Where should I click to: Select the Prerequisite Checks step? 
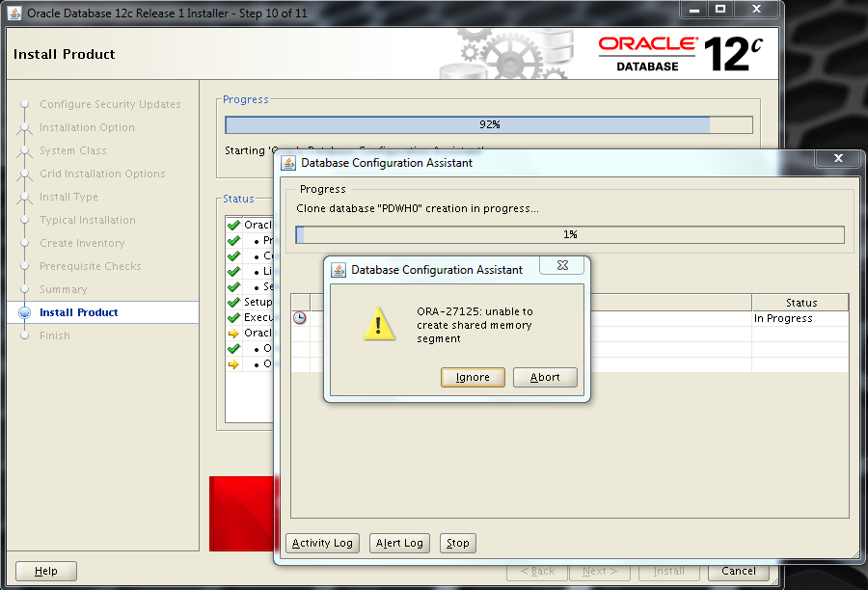pos(90,266)
